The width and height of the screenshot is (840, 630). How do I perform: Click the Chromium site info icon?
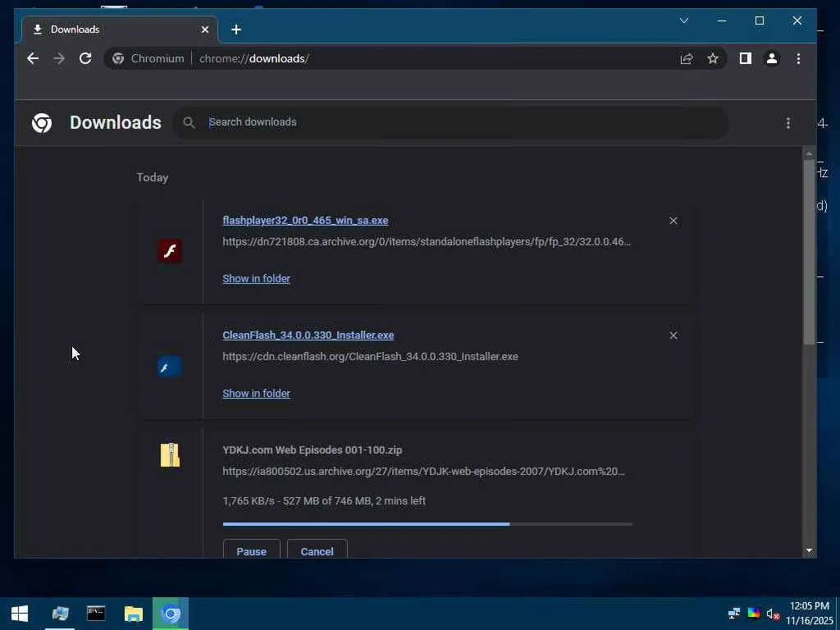(118, 58)
